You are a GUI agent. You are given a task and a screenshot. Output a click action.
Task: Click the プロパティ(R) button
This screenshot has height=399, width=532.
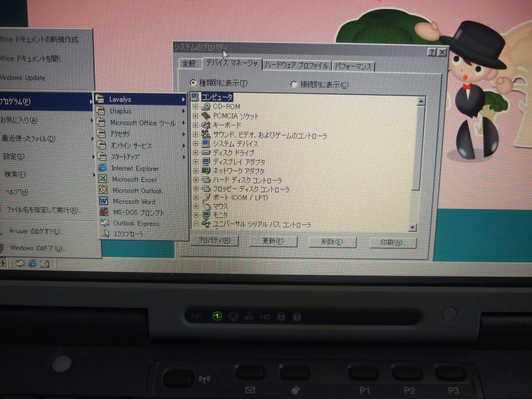215,240
